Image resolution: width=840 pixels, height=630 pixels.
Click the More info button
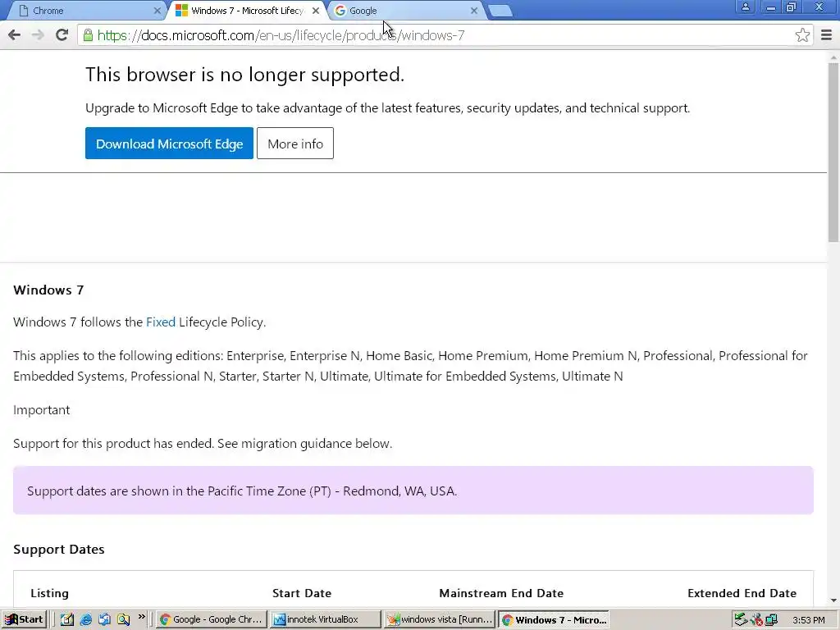click(295, 143)
